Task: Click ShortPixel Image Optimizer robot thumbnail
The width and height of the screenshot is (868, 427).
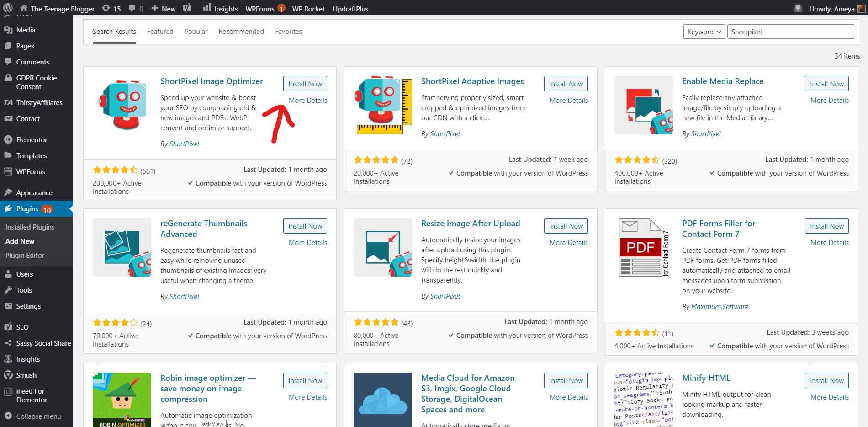Action: click(122, 105)
